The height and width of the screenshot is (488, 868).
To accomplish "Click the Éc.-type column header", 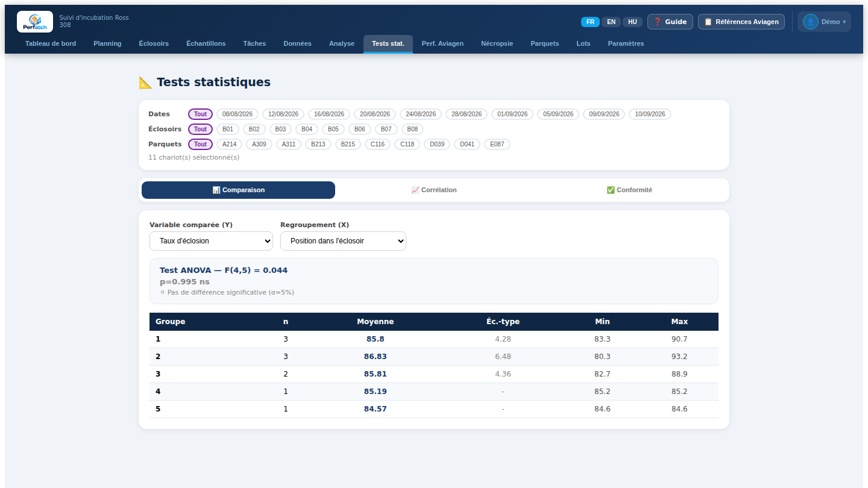I will 503,322.
